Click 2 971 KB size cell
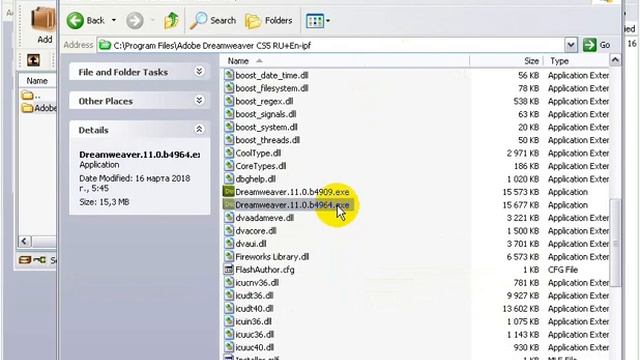The height and width of the screenshot is (360, 640). point(523,153)
